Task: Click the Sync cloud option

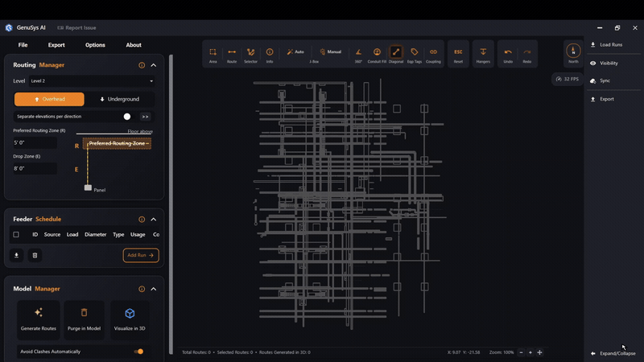Action: [x=600, y=81]
